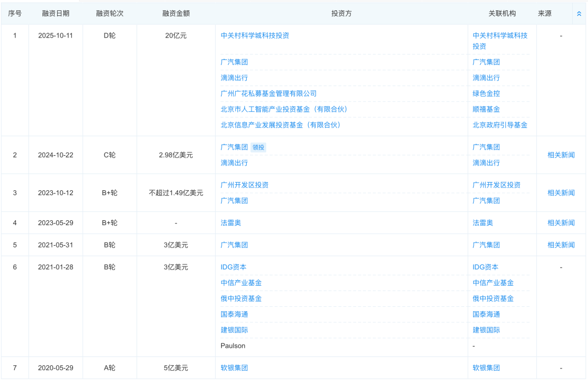588x381 pixels.
Task: Open 相关新闻 for the 2023-10-12 round
Action: [561, 192]
